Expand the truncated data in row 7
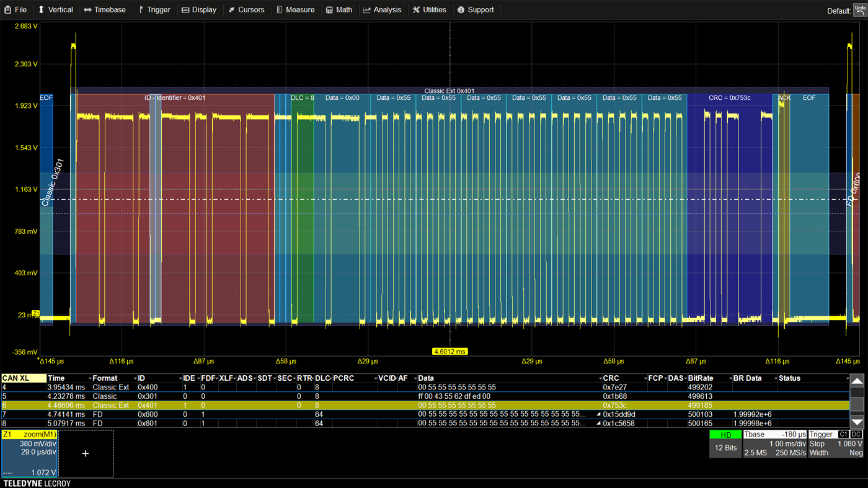Screen dimensions: 868x488 coord(599,414)
